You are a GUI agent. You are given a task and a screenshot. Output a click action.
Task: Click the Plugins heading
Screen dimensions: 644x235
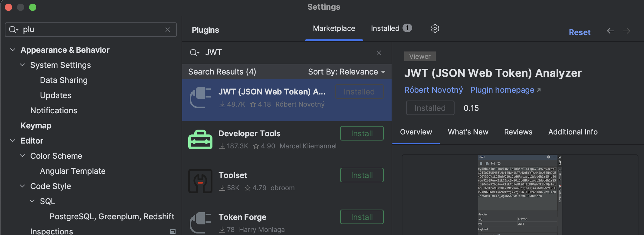pos(205,30)
